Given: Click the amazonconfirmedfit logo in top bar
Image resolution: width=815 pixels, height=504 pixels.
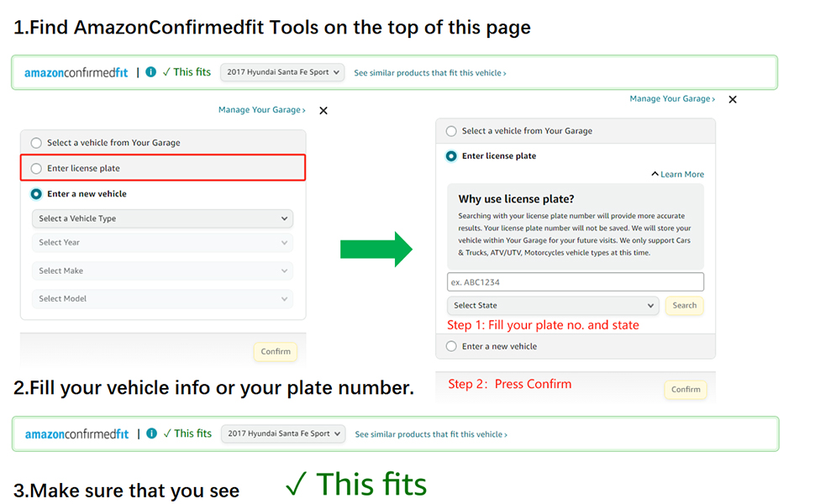Looking at the screenshot, I should click(x=76, y=72).
